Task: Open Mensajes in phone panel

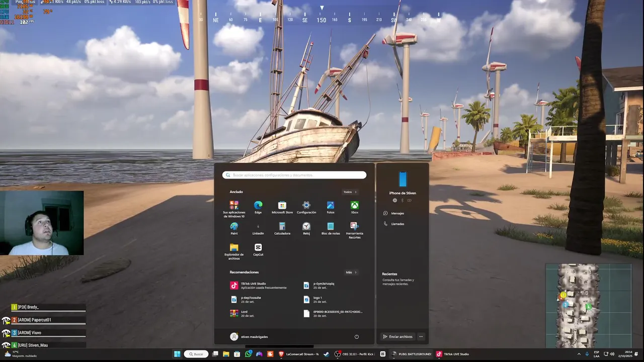Action: coord(394,213)
